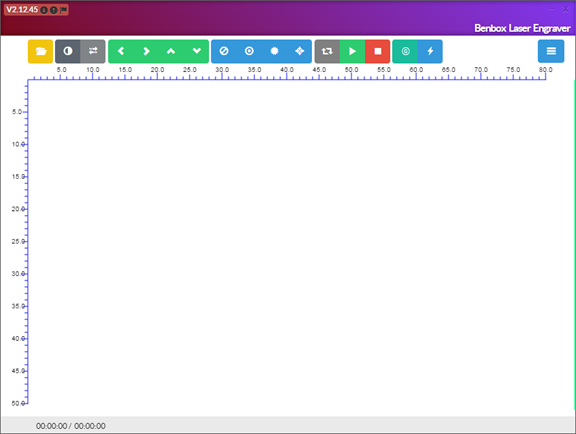Click the V2.12.45 version label
The height and width of the screenshot is (434, 576).
22,10
